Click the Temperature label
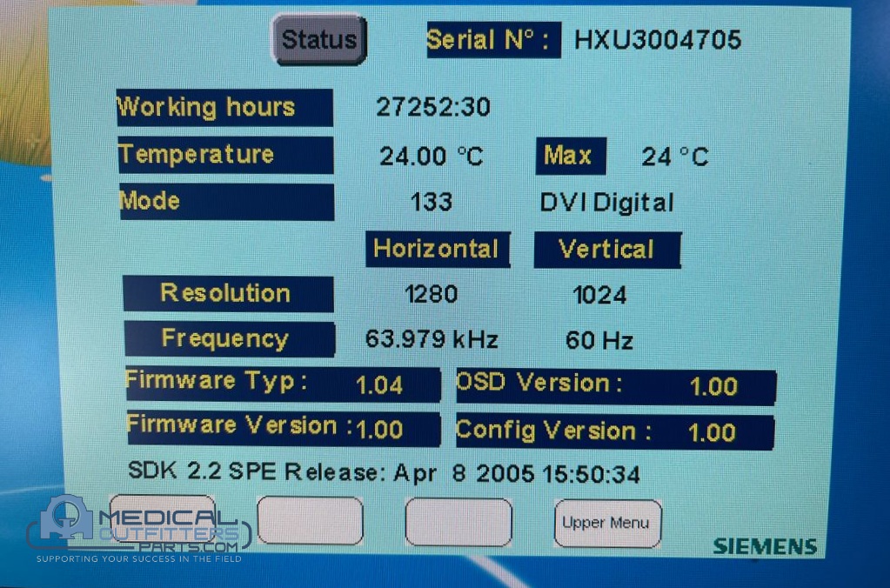 pos(226,155)
